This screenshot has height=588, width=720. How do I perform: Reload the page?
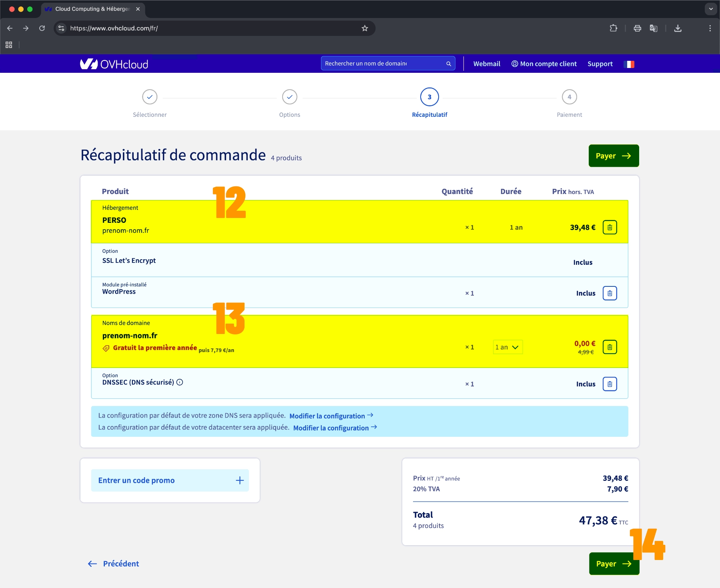[x=42, y=28]
